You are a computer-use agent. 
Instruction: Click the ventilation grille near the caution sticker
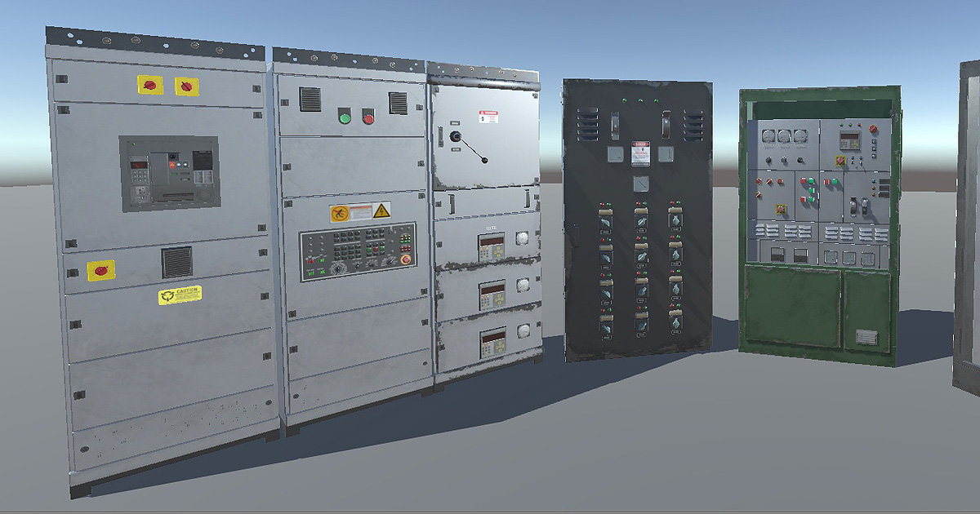176,260
